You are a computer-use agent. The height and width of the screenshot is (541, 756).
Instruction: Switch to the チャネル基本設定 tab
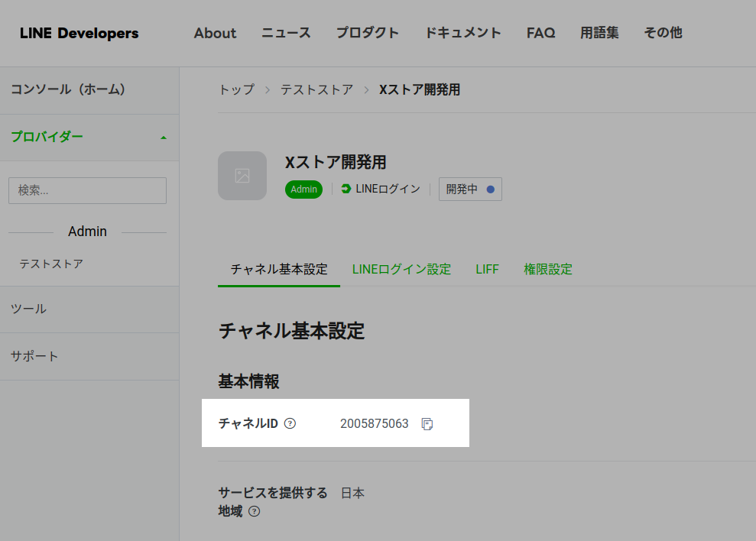click(279, 269)
